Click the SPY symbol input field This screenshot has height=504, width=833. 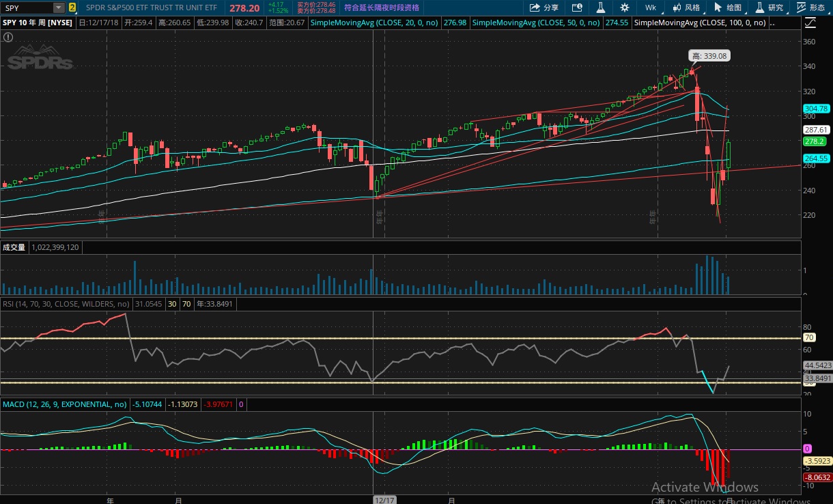coord(27,8)
